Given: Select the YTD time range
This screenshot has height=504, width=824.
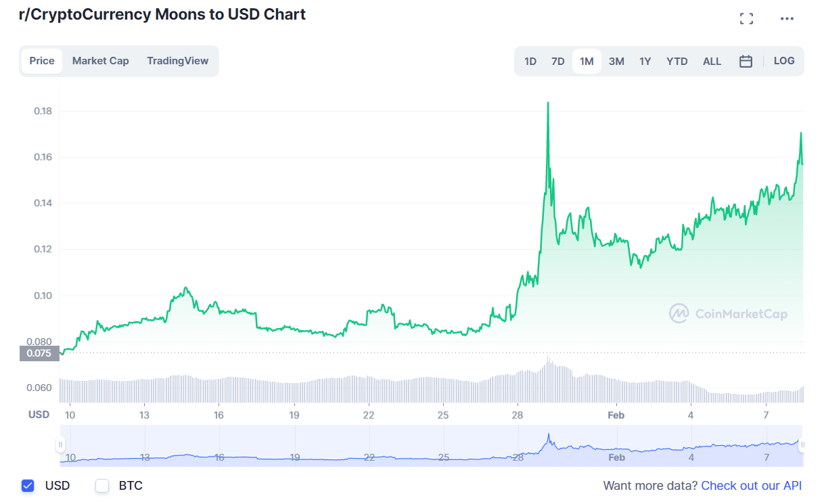Looking at the screenshot, I should point(677,62).
